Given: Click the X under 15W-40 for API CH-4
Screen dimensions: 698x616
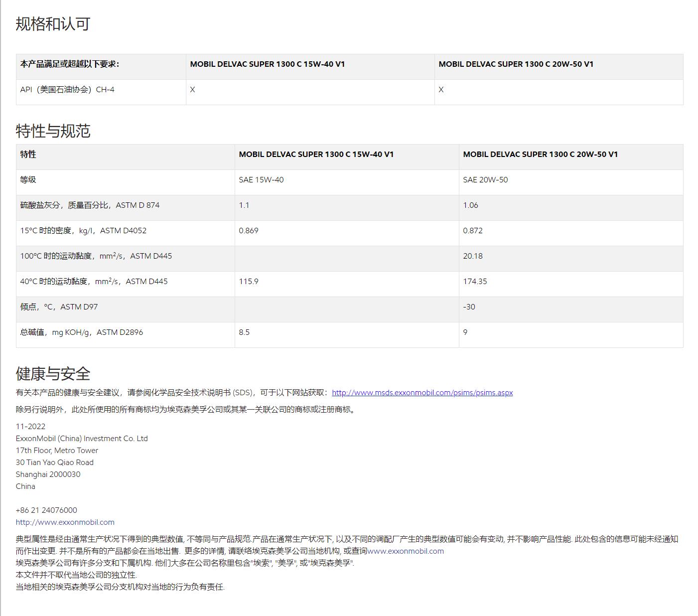Looking at the screenshot, I should pyautogui.click(x=193, y=90).
